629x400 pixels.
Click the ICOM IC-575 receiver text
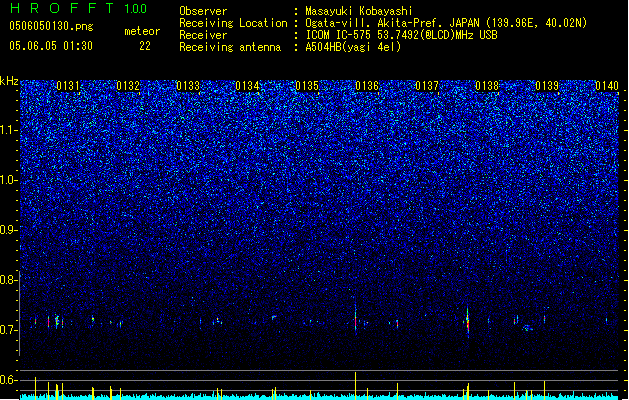(401, 35)
